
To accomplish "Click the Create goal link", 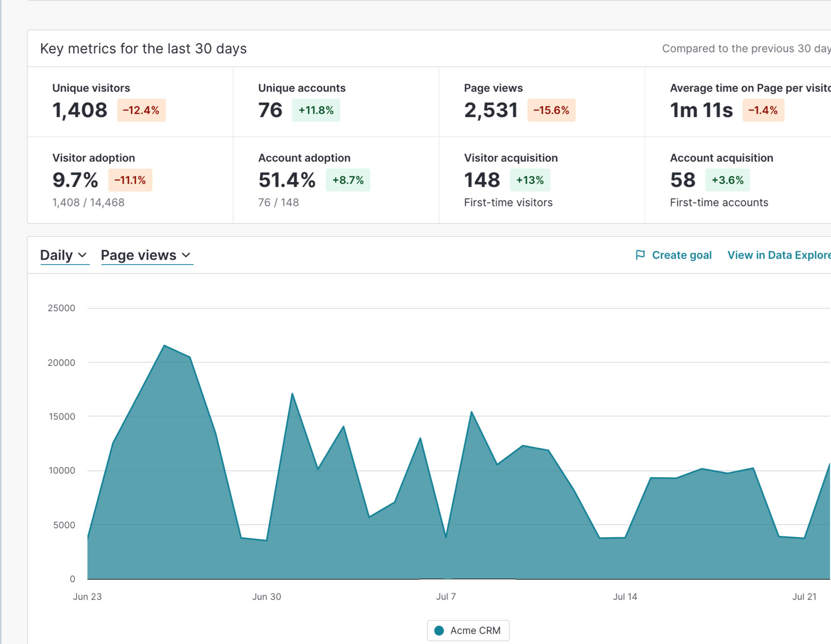I will point(682,255).
